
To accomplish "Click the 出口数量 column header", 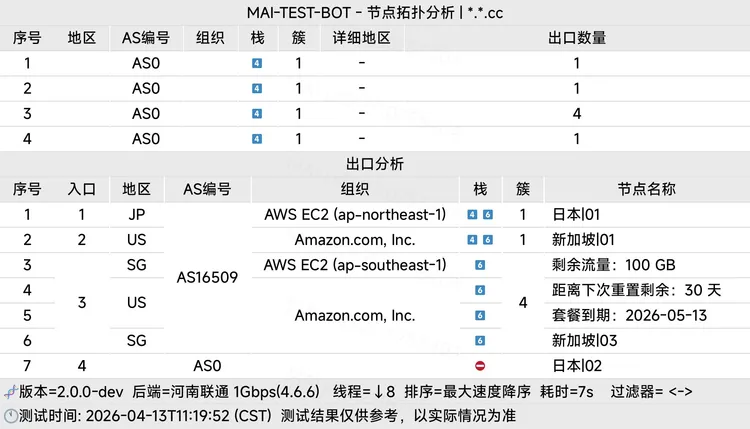I will 577,38.
